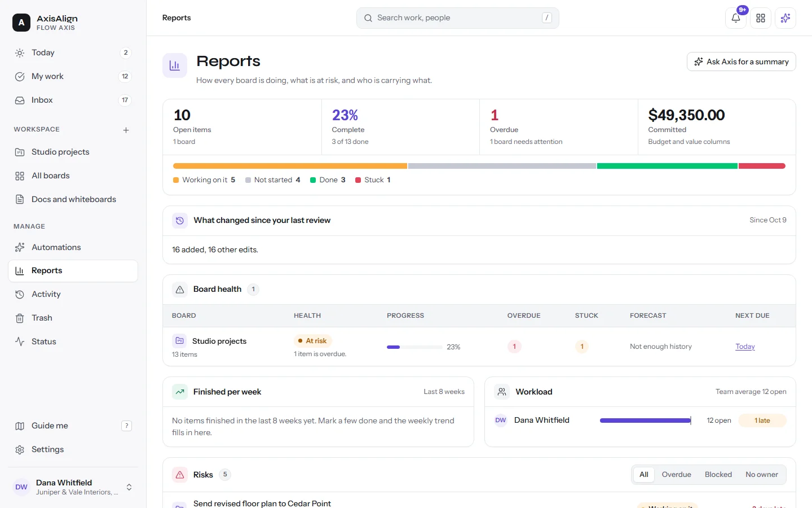Image resolution: width=812 pixels, height=508 pixels.
Task: Click the overdue count badge in Board health
Action: pos(514,347)
